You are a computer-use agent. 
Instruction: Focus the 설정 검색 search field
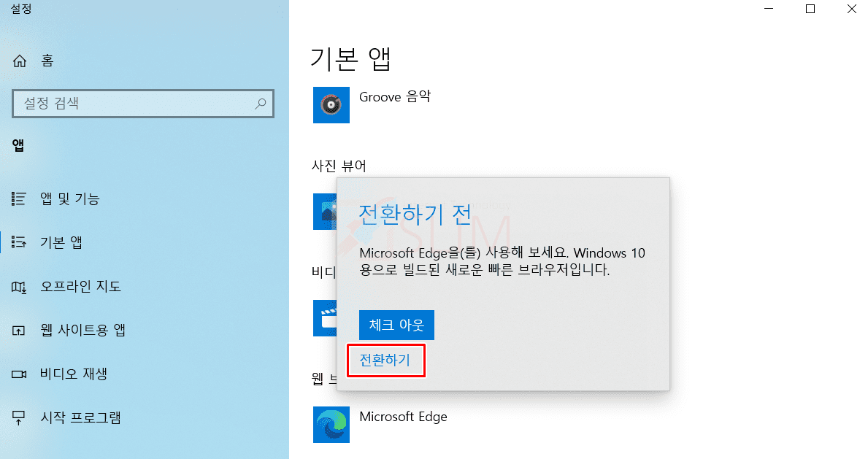143,104
